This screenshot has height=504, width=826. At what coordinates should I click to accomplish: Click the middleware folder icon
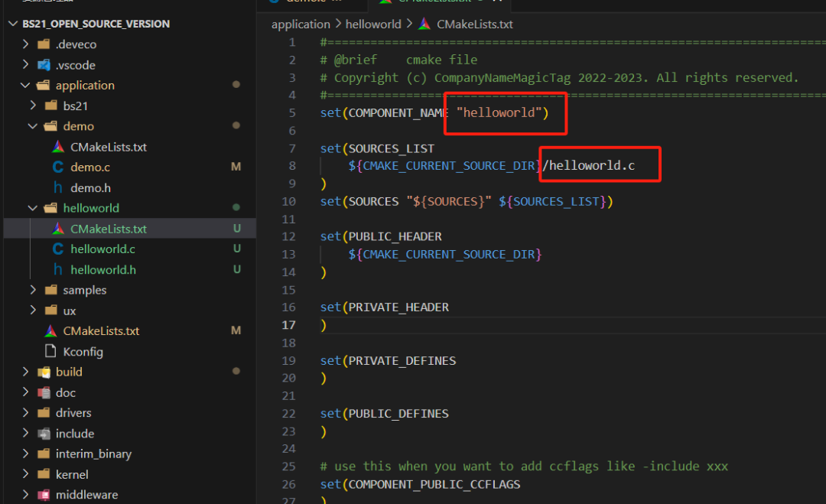(44, 495)
